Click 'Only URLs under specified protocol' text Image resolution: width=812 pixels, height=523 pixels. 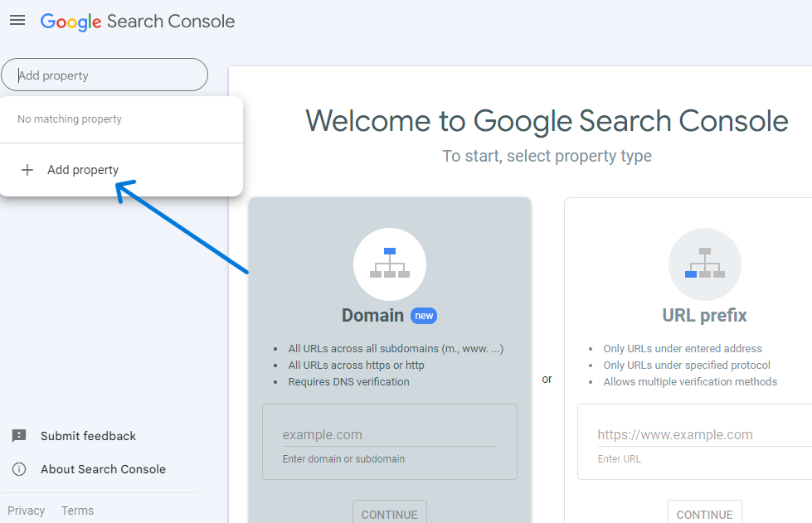[x=687, y=366]
